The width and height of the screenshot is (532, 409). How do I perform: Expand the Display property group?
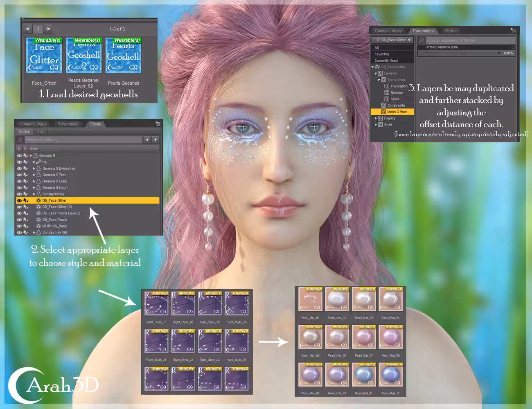click(x=376, y=118)
